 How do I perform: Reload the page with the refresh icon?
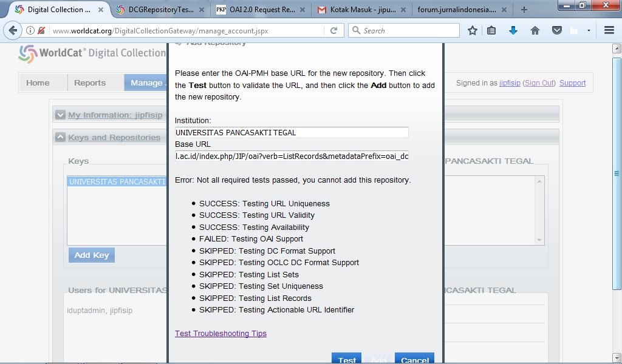[333, 30]
